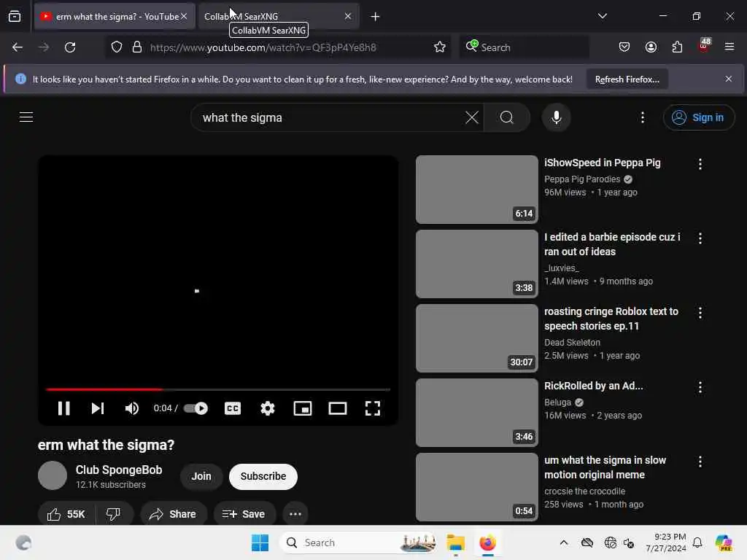Reload the current page

[x=70, y=47]
